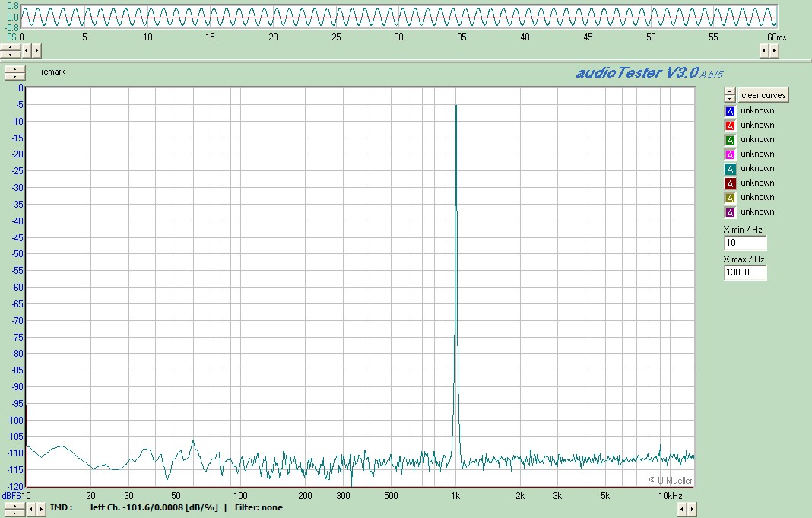Click down half of waveform FS stepper

pos(11,55)
